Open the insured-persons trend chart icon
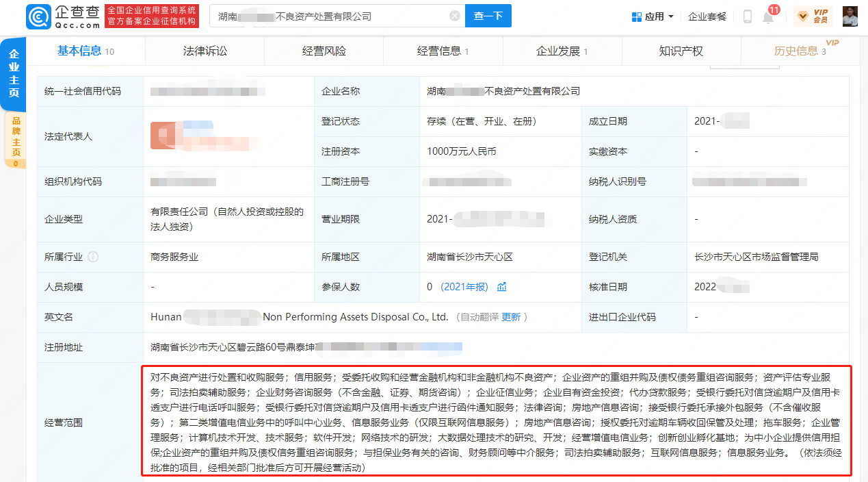868x482 pixels. click(503, 286)
